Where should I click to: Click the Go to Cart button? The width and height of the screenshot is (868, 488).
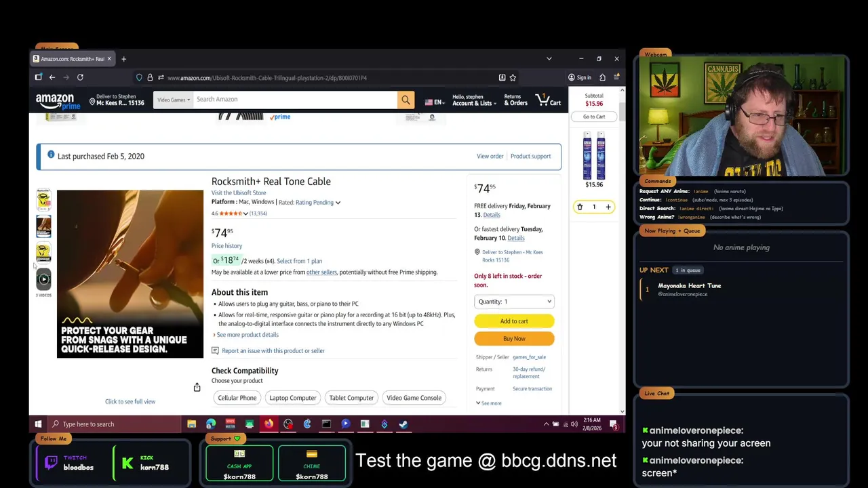coord(594,117)
